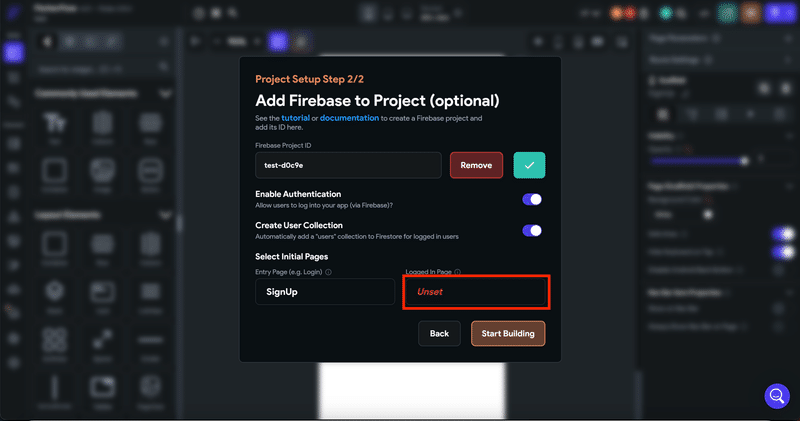Click the Start Building button
This screenshot has height=421, width=800.
click(508, 334)
